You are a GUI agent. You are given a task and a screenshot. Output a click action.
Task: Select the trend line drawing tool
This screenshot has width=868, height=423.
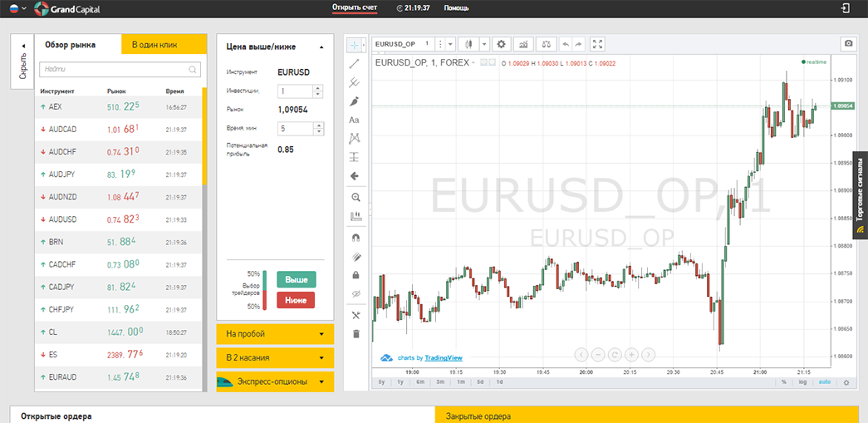pyautogui.click(x=355, y=63)
